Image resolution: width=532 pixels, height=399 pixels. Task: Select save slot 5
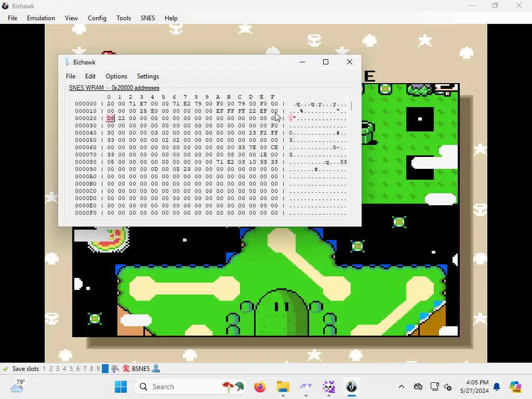coord(71,369)
